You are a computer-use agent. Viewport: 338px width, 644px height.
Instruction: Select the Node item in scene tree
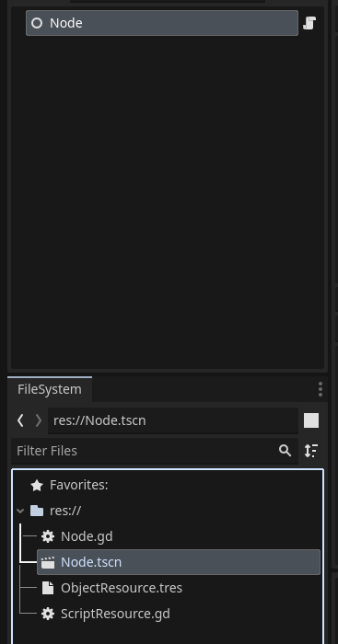pos(162,23)
